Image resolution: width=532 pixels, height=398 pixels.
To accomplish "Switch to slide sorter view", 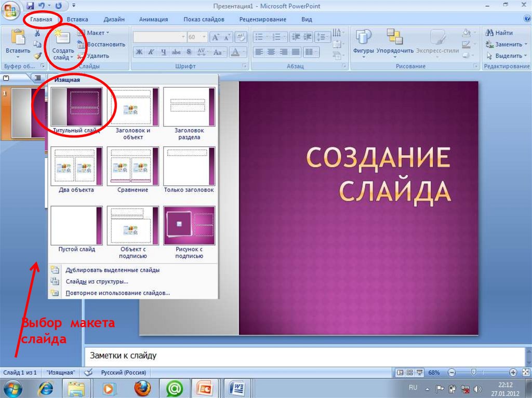I will click(x=409, y=373).
